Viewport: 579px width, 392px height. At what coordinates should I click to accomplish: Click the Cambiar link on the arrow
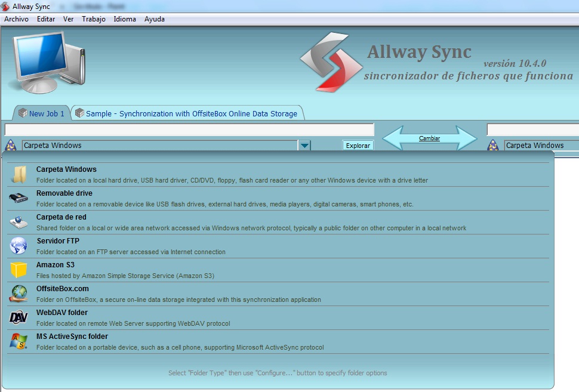click(x=429, y=138)
